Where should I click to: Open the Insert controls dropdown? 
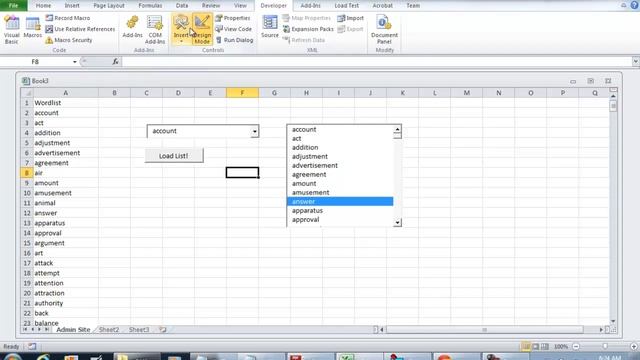pos(181,29)
